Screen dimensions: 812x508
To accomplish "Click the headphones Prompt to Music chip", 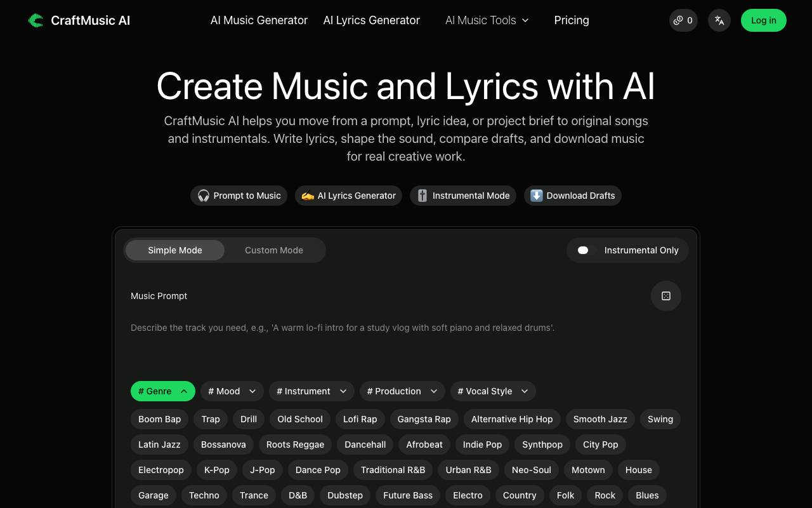I will (x=239, y=196).
